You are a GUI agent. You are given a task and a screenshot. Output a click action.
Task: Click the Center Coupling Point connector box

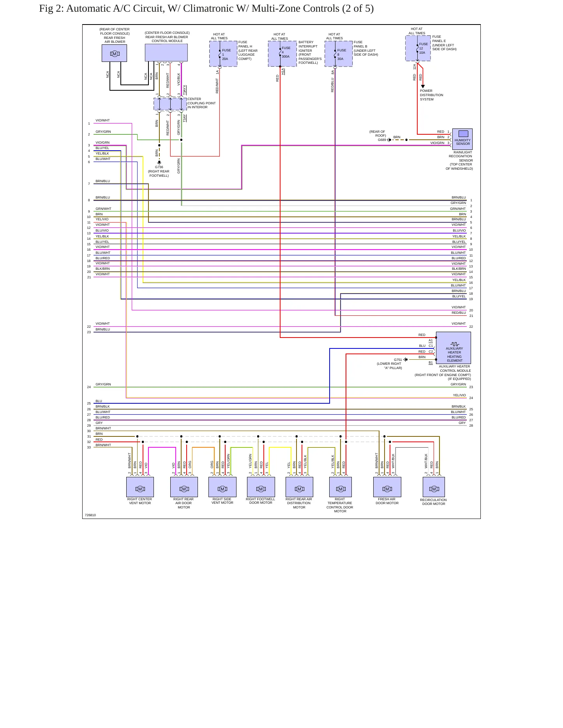pyautogui.click(x=170, y=104)
